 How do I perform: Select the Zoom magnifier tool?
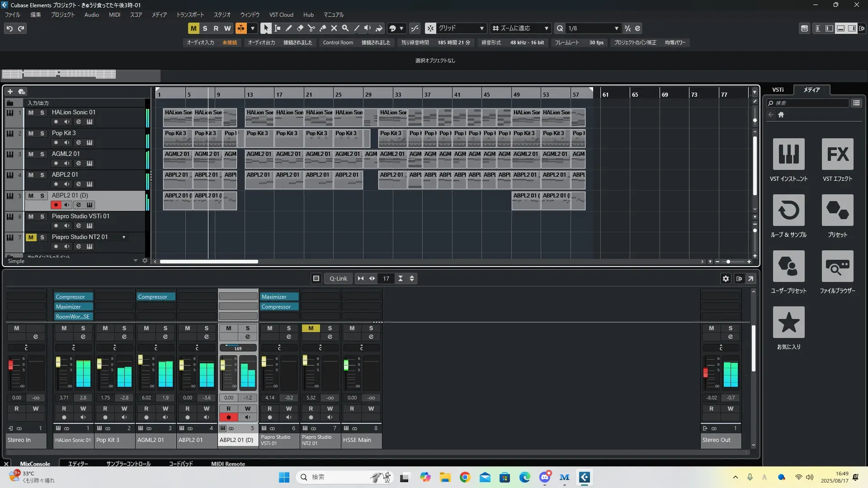tap(345, 28)
